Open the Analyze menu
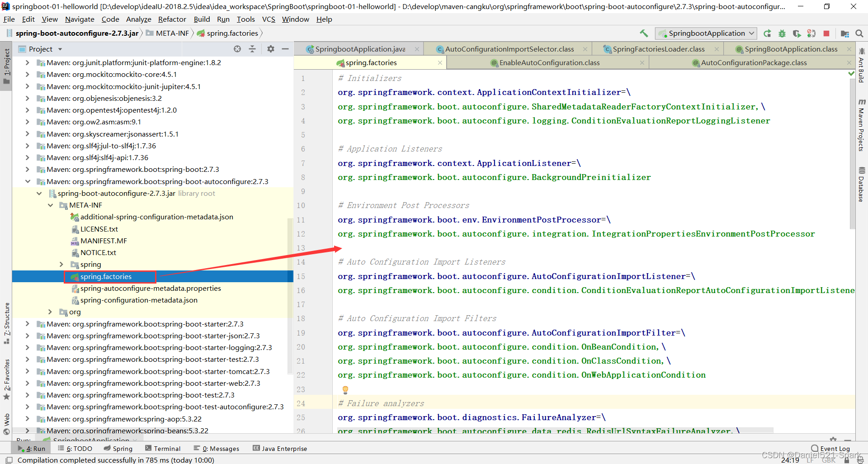Screen dimensions: 868x464 tap(138, 19)
